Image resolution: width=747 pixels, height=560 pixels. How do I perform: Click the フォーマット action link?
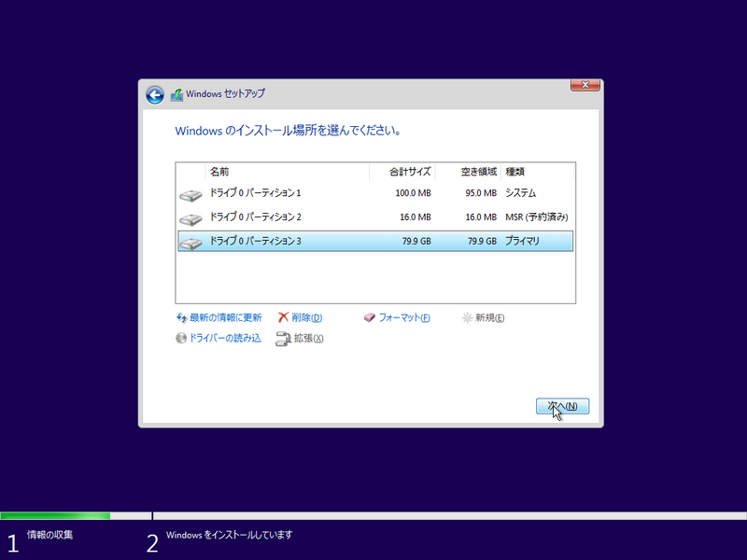[404, 317]
